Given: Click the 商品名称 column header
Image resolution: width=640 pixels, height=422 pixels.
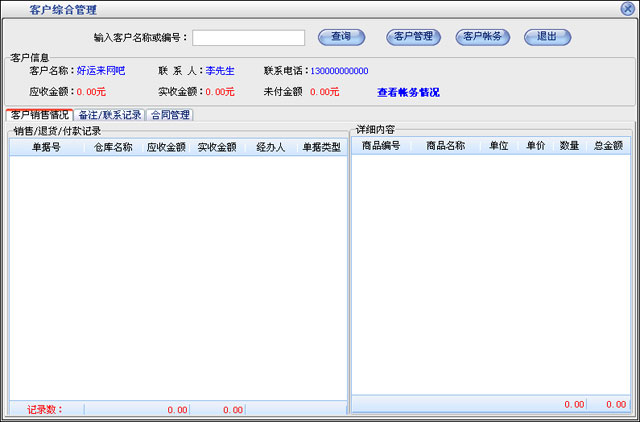Looking at the screenshot, I should tap(445, 146).
